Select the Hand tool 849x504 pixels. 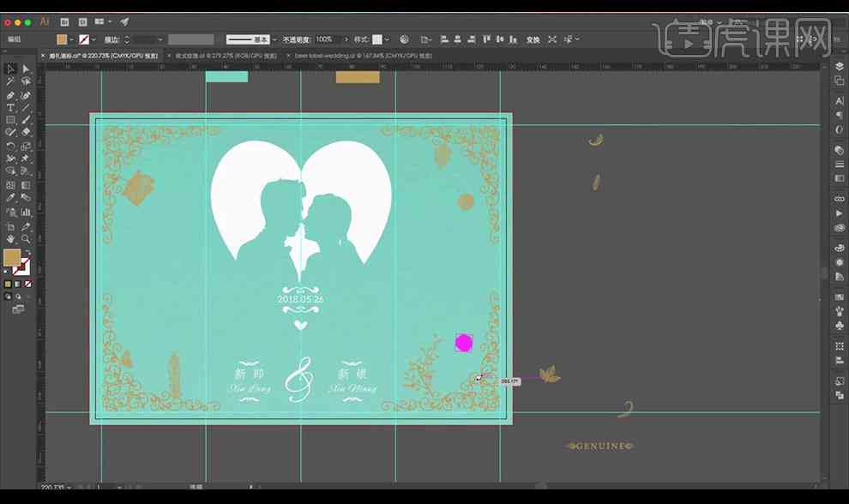[10, 239]
